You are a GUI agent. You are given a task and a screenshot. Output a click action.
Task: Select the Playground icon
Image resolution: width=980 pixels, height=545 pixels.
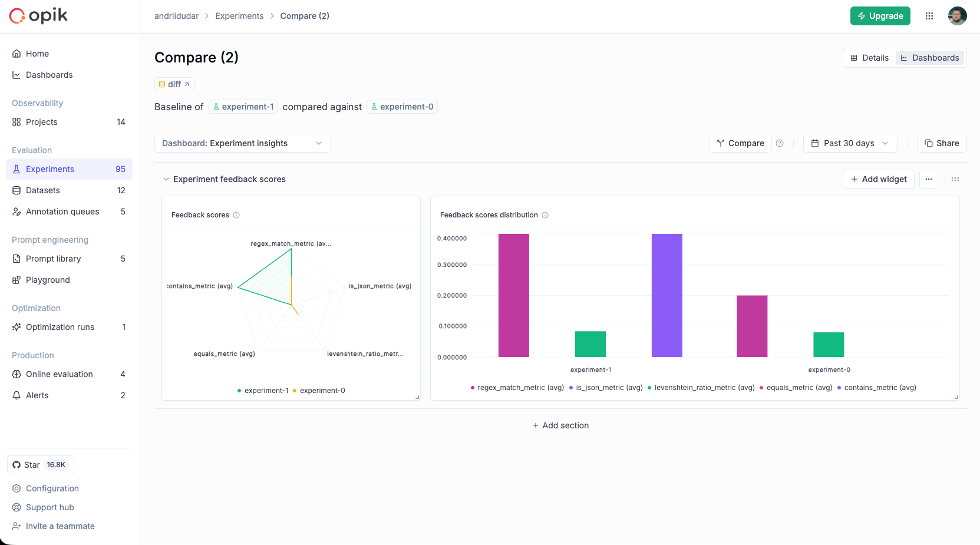point(17,280)
